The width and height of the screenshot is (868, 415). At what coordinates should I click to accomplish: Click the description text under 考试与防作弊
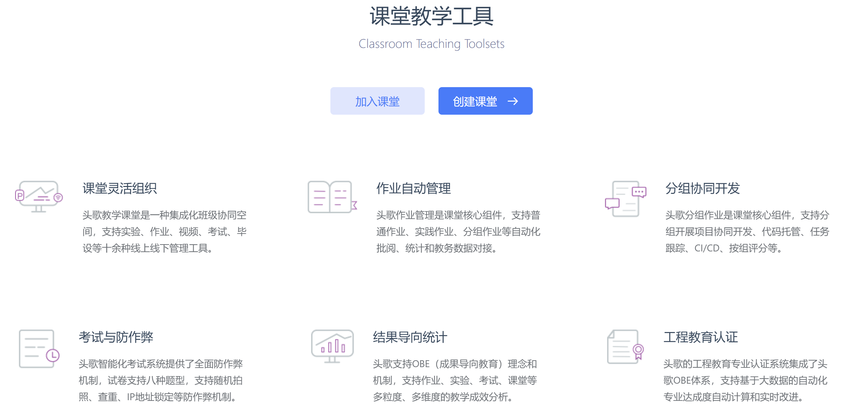(160, 380)
